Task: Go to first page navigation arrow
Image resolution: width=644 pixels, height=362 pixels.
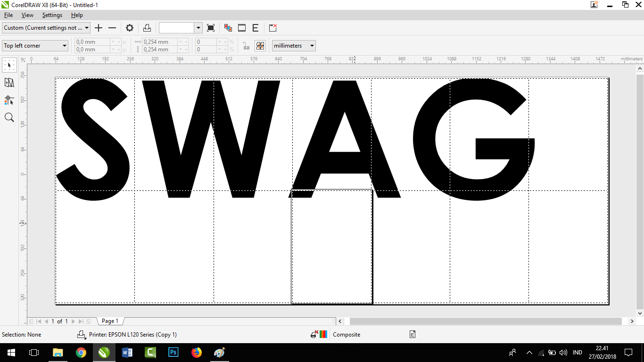Action: (39, 321)
